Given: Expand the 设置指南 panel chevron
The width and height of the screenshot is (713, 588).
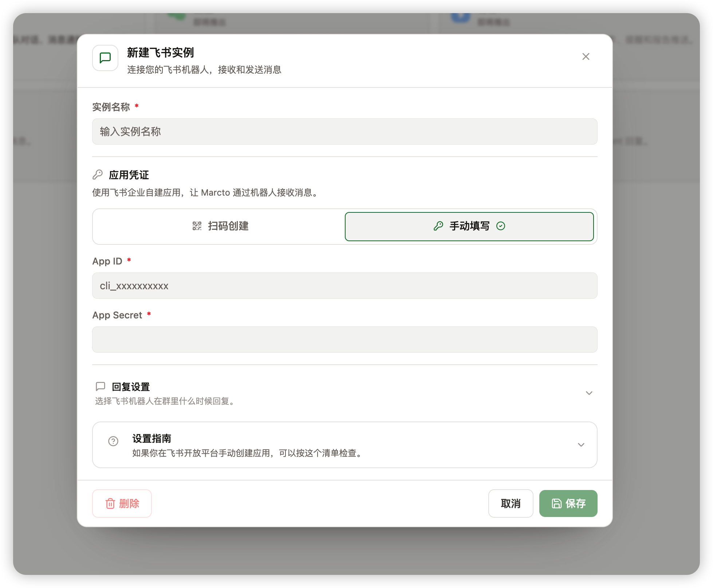Looking at the screenshot, I should pos(581,445).
